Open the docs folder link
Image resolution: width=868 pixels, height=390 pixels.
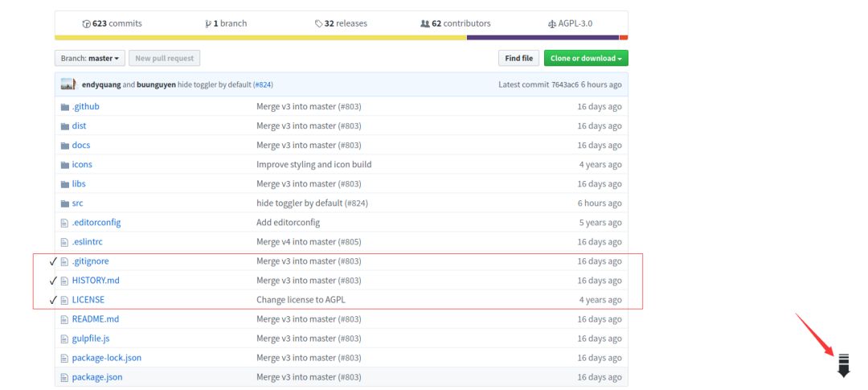(x=81, y=145)
